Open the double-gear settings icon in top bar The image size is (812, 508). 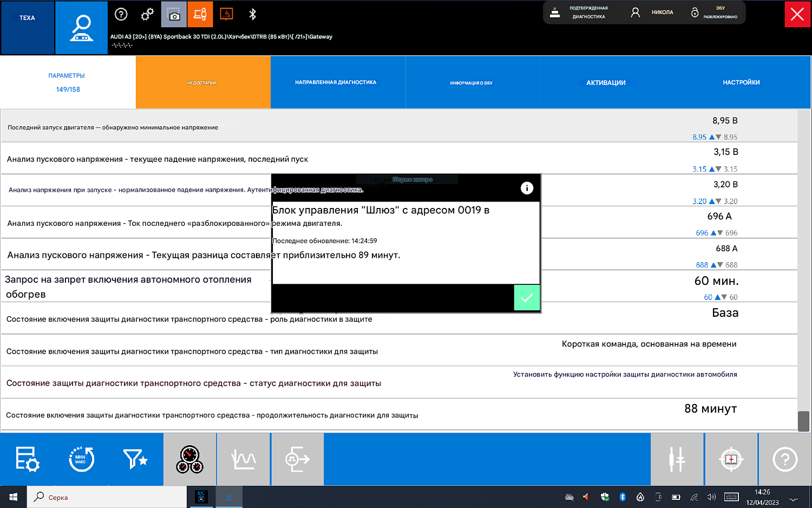[x=147, y=15]
